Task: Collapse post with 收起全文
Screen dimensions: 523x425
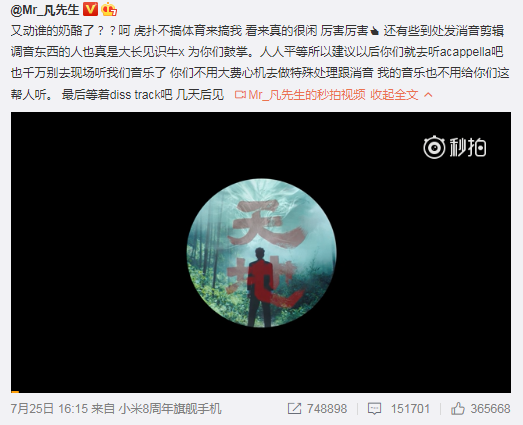Action: (x=394, y=95)
